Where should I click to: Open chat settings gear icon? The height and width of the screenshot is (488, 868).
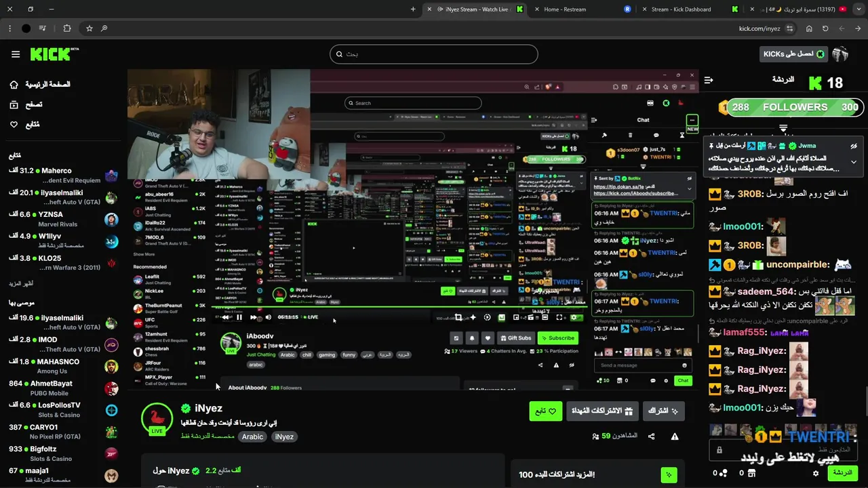(x=816, y=473)
